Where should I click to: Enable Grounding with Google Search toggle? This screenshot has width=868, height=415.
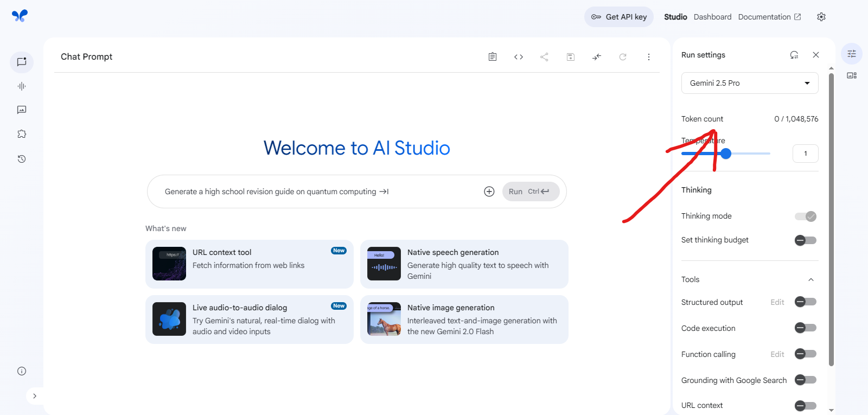[x=806, y=380]
